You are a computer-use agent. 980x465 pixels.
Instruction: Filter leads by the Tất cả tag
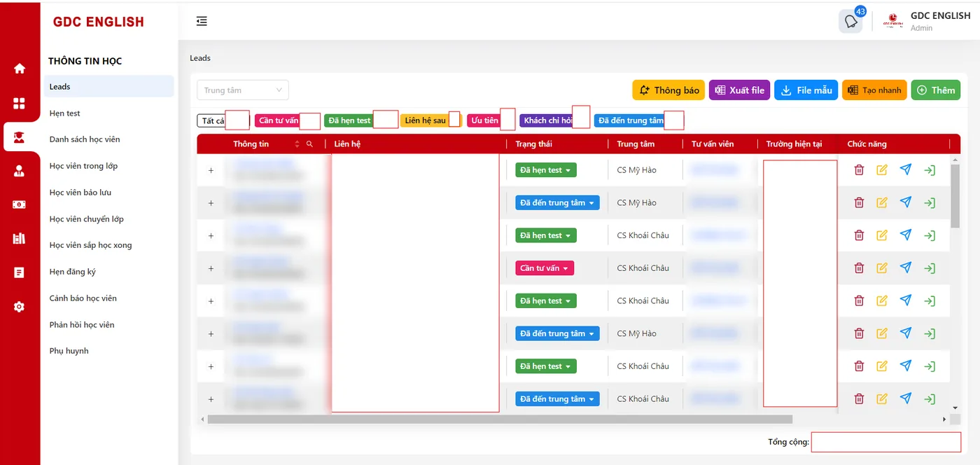tap(223, 120)
